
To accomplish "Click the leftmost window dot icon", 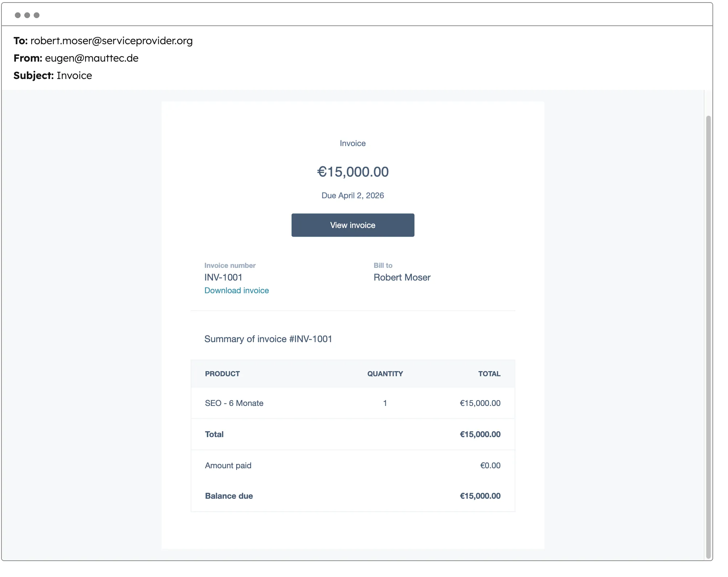I will [x=17, y=15].
